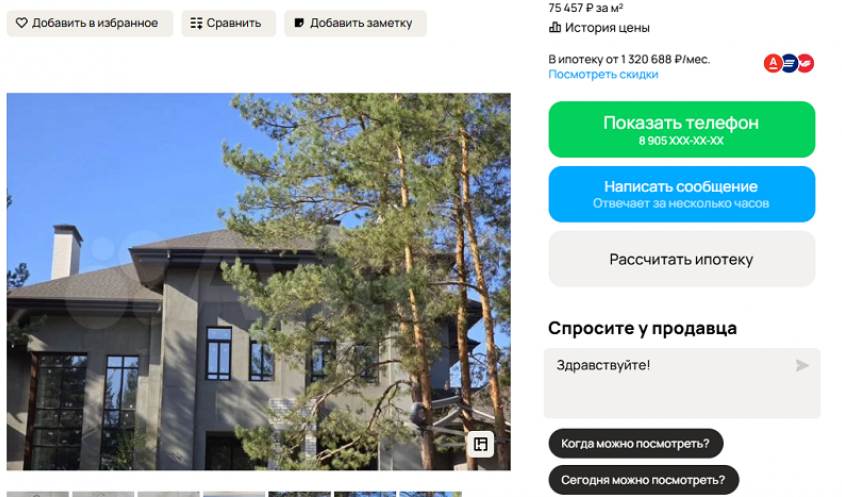
Task: Select the last visible thumbnail in strip
Action: pos(430,494)
